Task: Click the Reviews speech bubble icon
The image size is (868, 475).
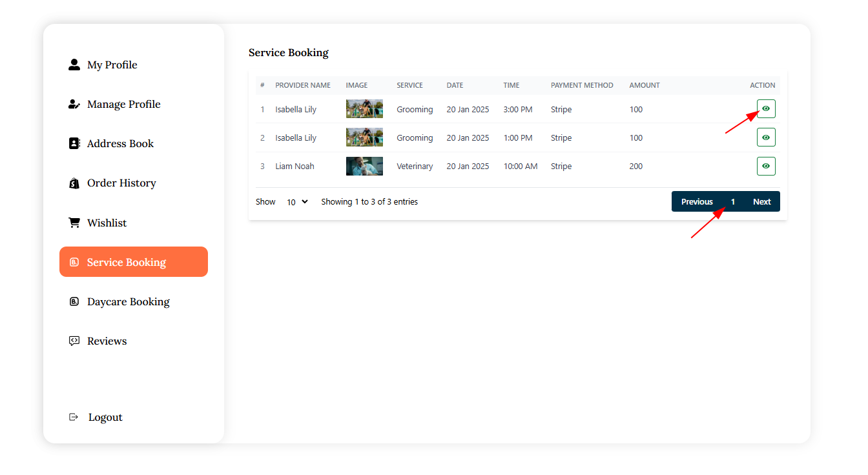Action: pos(74,341)
